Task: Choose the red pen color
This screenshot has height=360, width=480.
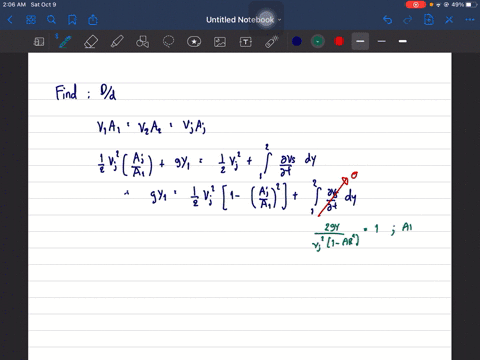Action: (339, 41)
